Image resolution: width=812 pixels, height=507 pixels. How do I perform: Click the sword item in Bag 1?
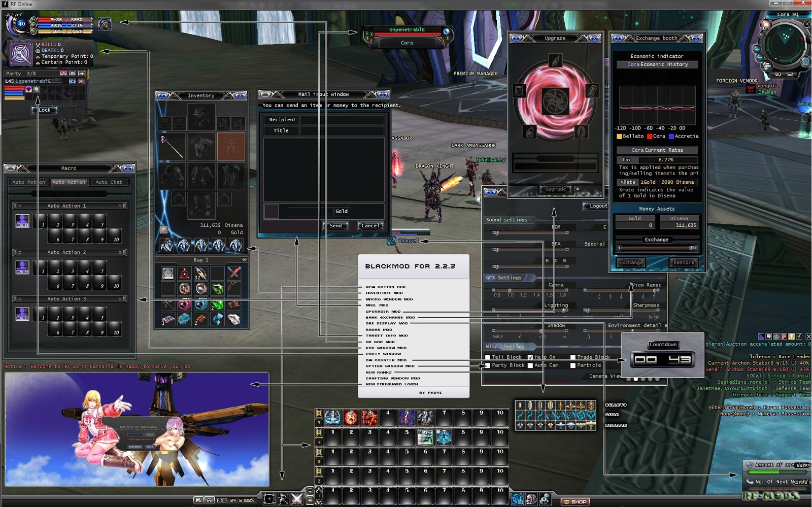[x=234, y=273]
